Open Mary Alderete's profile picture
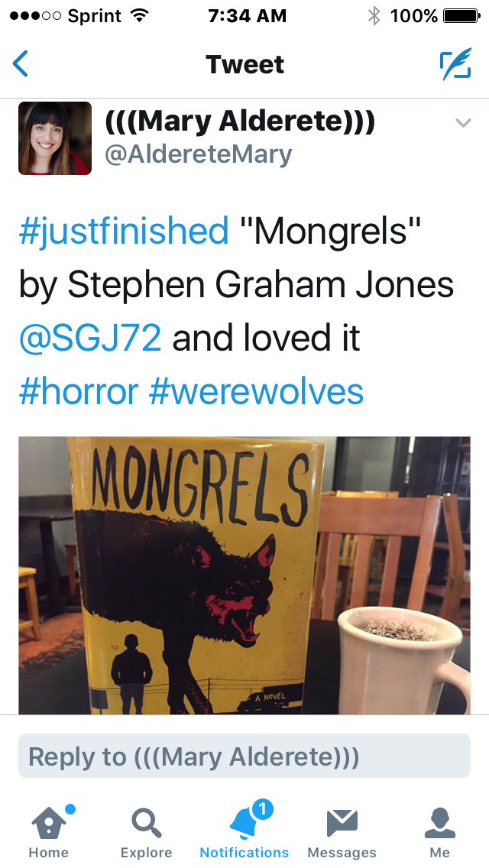This screenshot has width=489, height=868. (55, 138)
